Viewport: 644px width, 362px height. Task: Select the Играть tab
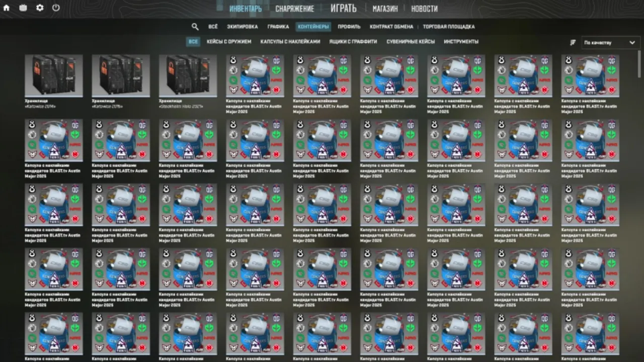pyautogui.click(x=344, y=9)
